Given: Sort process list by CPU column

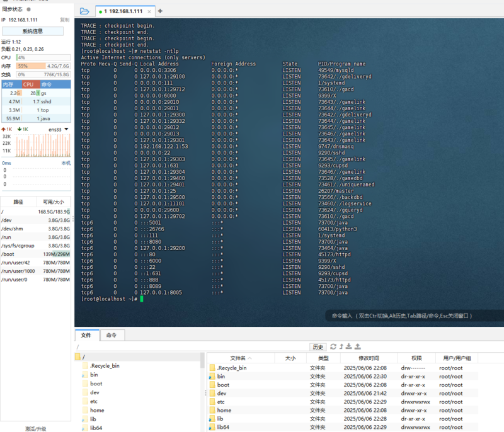Looking at the screenshot, I should [x=29, y=84].
